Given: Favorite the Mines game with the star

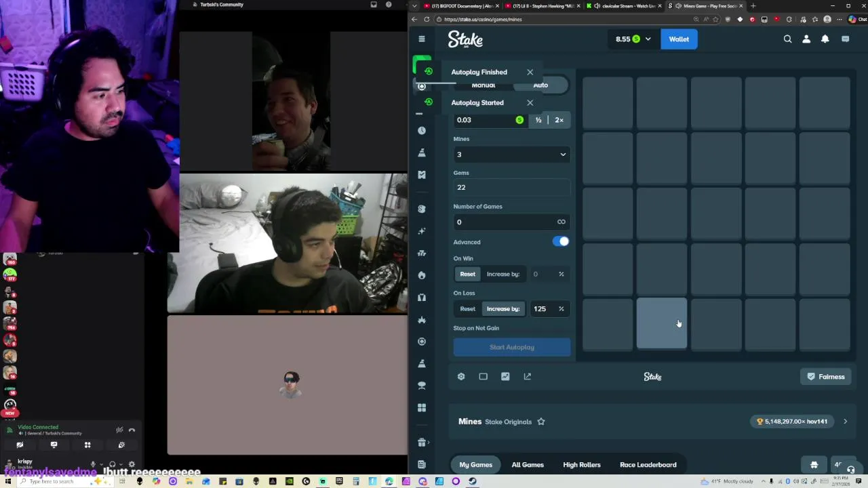Looking at the screenshot, I should tap(541, 422).
